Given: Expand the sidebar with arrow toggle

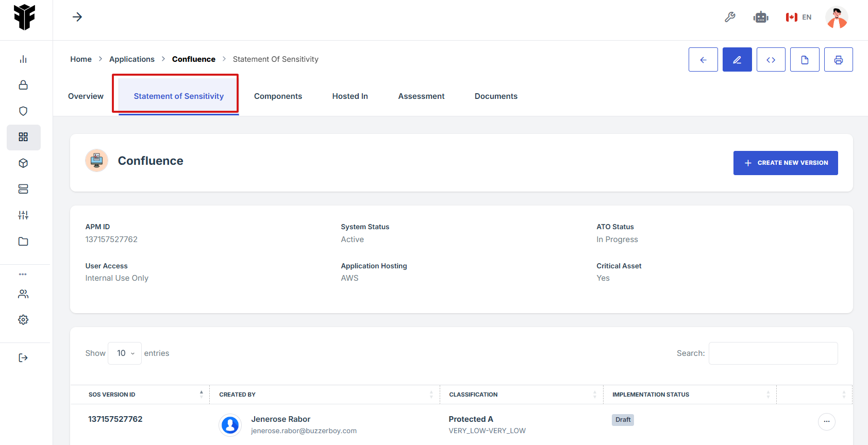Looking at the screenshot, I should pyautogui.click(x=77, y=17).
